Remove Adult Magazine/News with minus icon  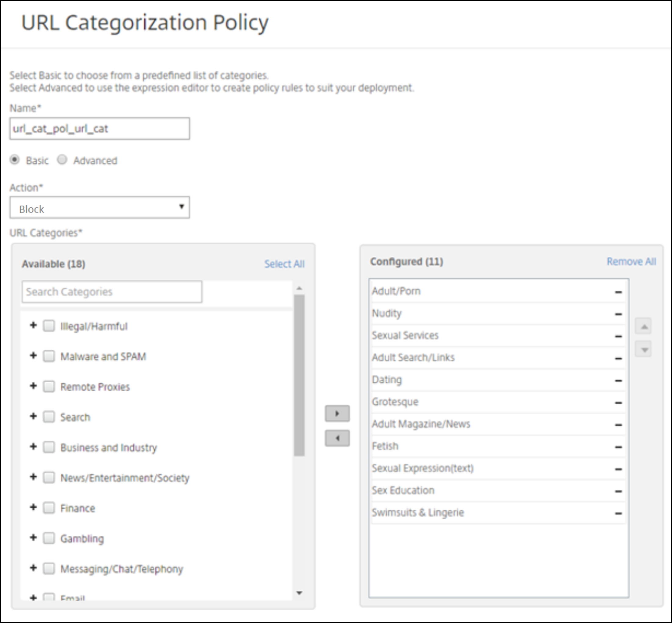click(618, 425)
